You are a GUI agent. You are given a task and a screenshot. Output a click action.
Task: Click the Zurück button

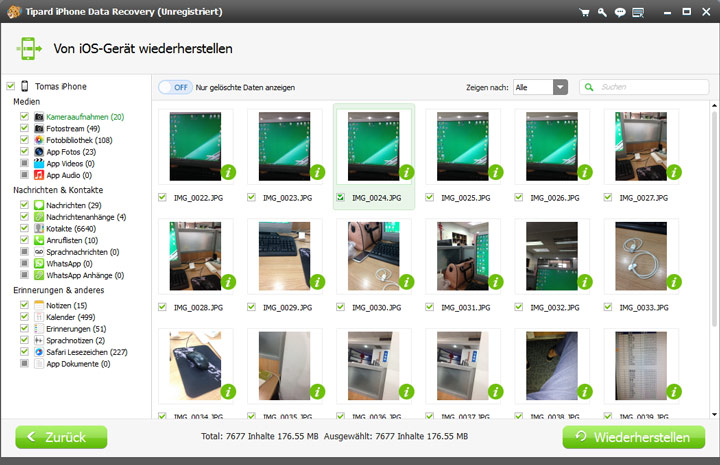(x=61, y=437)
